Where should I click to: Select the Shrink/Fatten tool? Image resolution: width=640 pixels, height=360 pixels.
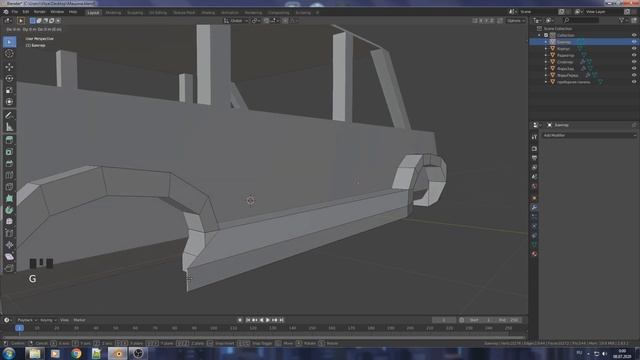9,245
